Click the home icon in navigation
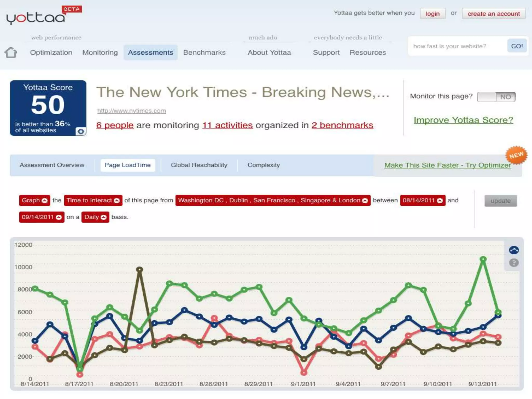This screenshot has width=532, height=399. click(x=11, y=52)
